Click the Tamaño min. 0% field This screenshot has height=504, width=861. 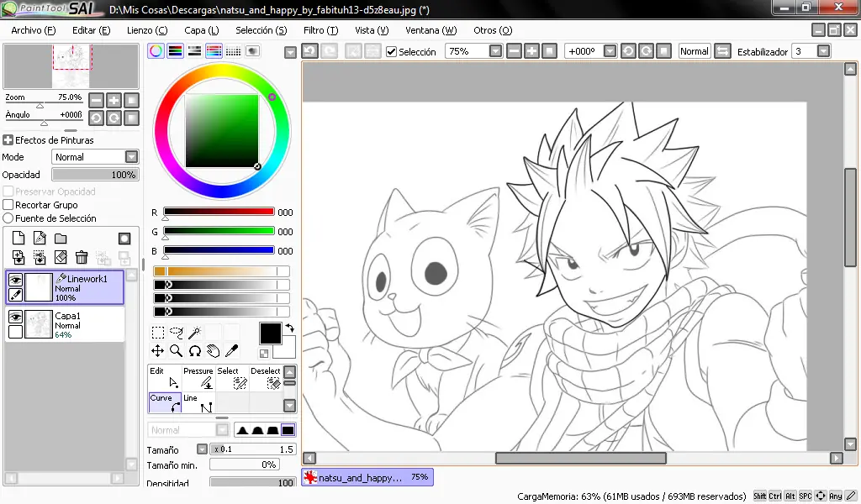[245, 465]
